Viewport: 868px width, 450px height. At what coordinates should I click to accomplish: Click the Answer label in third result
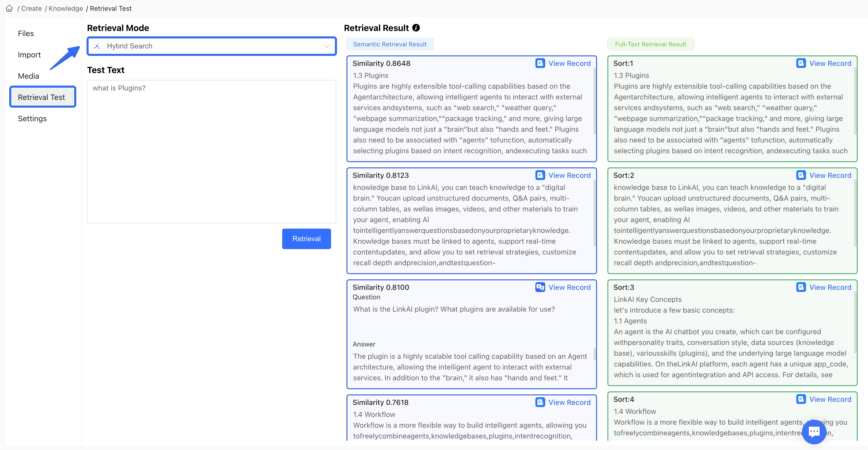pyautogui.click(x=364, y=344)
